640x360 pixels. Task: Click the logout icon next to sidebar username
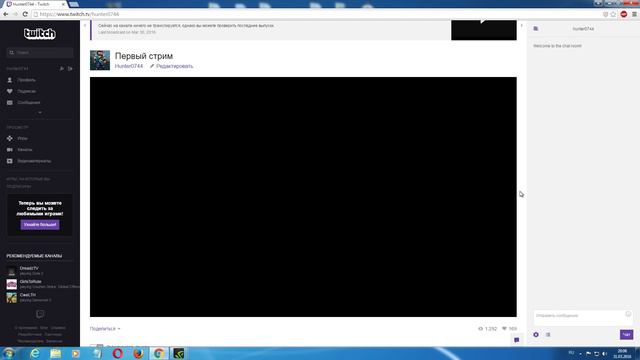tap(70, 69)
